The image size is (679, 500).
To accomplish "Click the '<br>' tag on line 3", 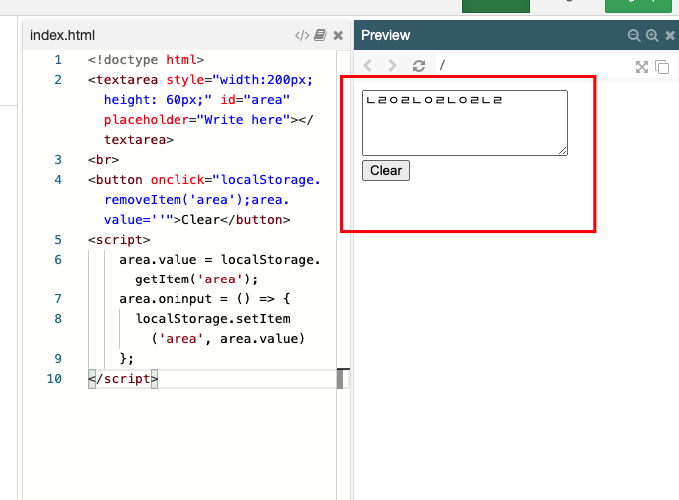I will [x=103, y=160].
